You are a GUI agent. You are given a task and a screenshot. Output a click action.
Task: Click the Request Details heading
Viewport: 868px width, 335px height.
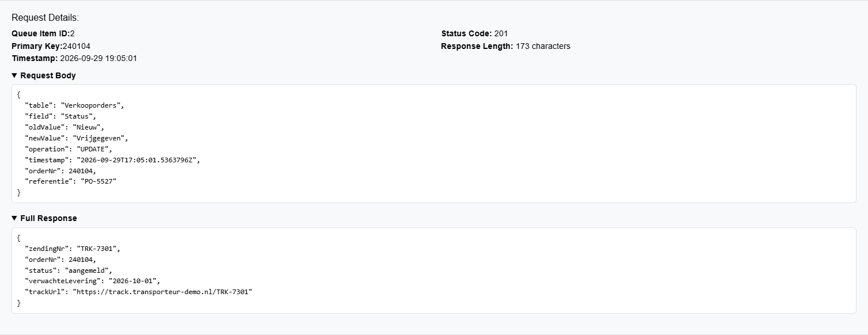click(x=45, y=18)
